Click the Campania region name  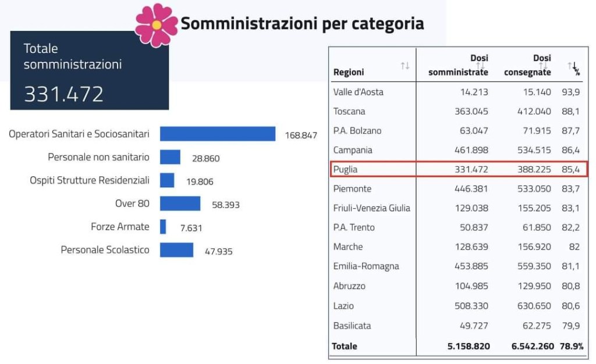click(353, 150)
